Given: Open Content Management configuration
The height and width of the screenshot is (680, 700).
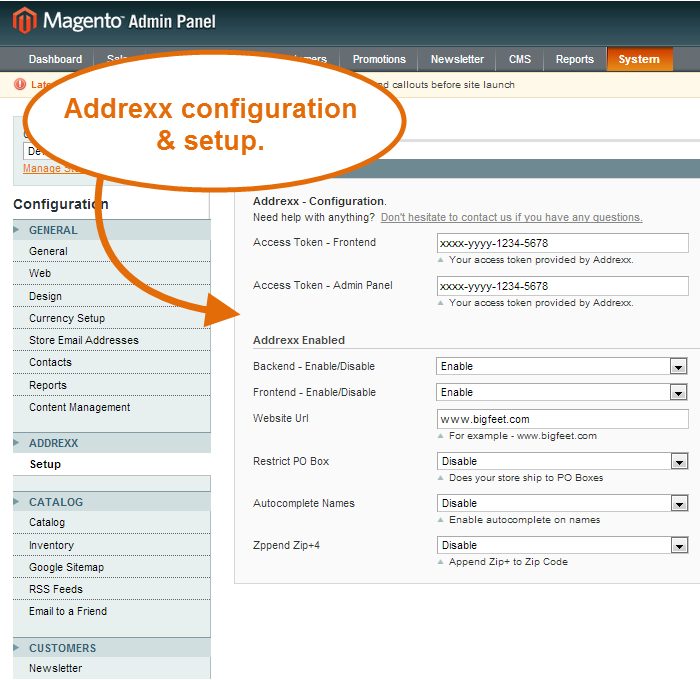Looking at the screenshot, I should point(112,407).
